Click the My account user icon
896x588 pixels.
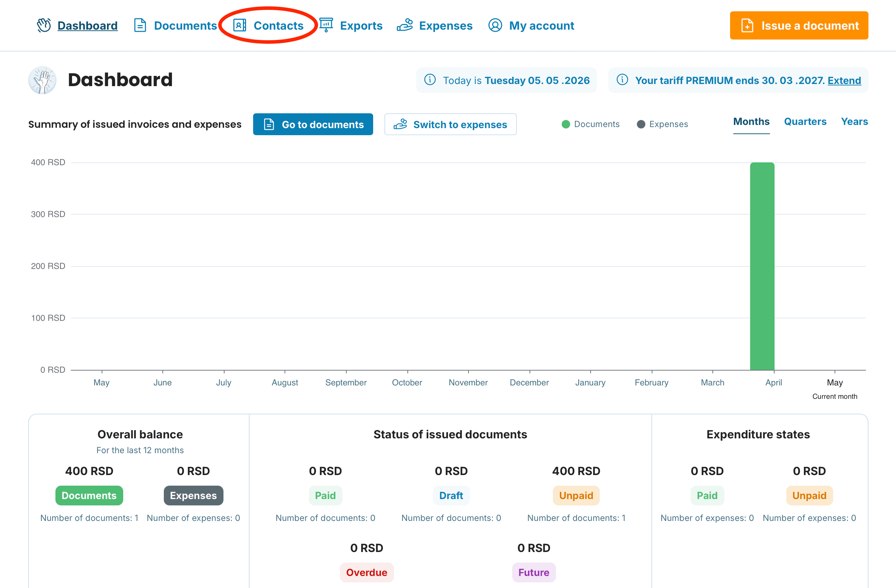click(x=495, y=25)
